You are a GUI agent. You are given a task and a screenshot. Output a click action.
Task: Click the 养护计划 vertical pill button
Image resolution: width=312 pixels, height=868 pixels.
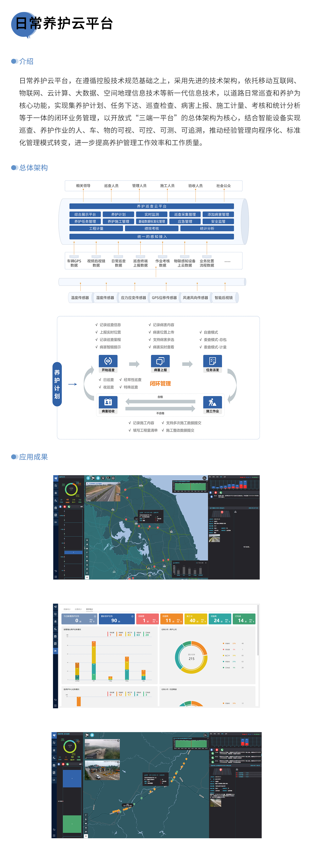click(57, 384)
